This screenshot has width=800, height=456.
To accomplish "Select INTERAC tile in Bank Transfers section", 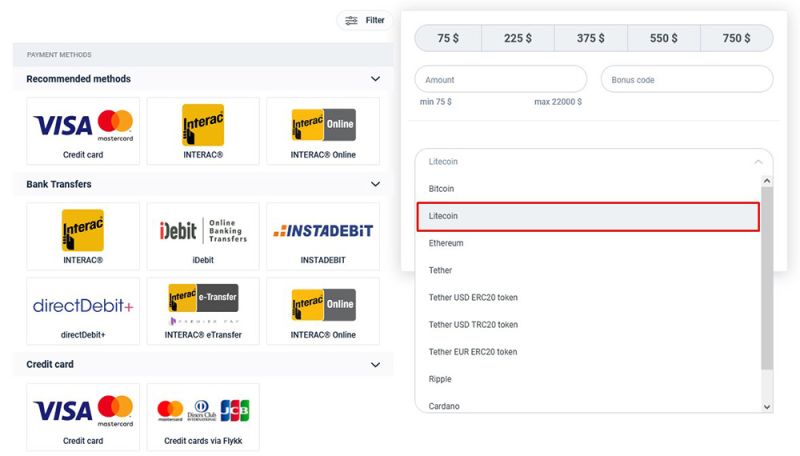I will coord(83,236).
